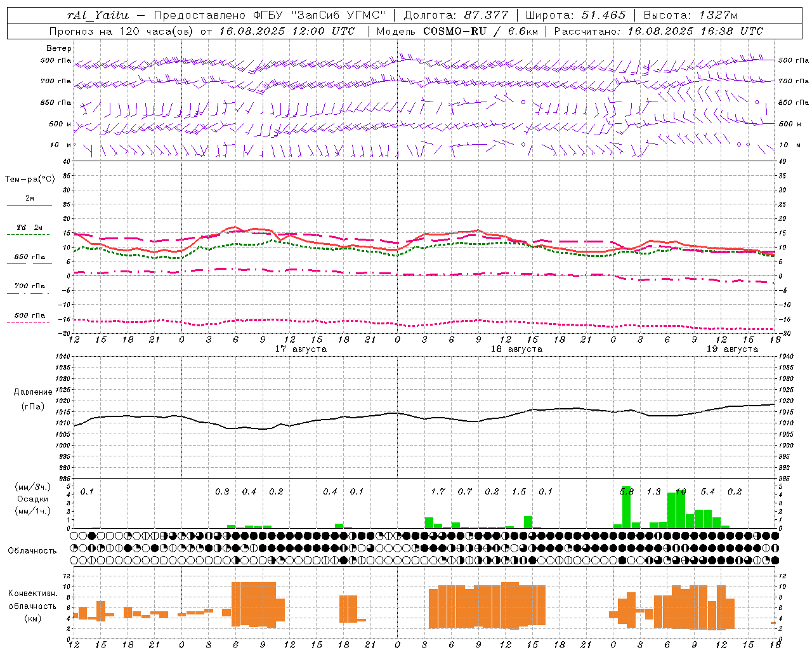
Task: Select the "Модель COSMO-RU / 6.6км" text
Action: (x=457, y=31)
